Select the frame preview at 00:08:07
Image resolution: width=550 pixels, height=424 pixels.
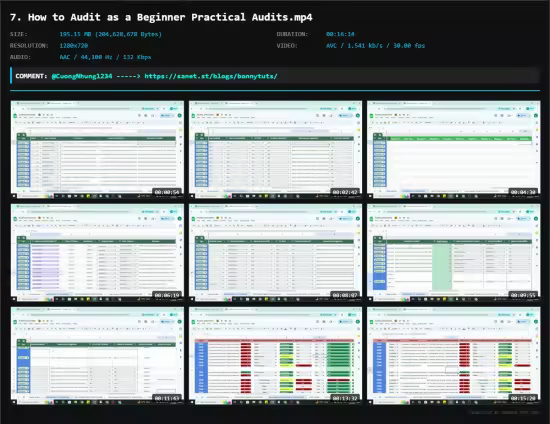click(275, 253)
